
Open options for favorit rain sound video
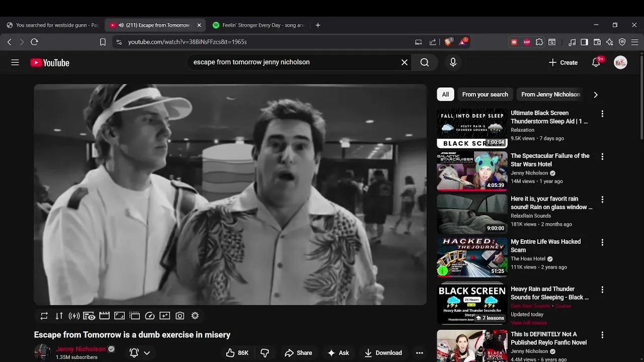tap(602, 200)
